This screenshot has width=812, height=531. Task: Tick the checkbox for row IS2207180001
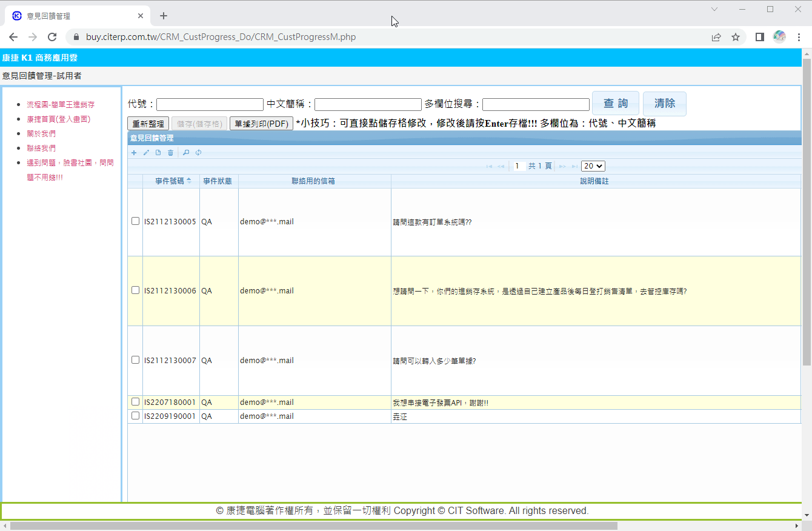135,402
